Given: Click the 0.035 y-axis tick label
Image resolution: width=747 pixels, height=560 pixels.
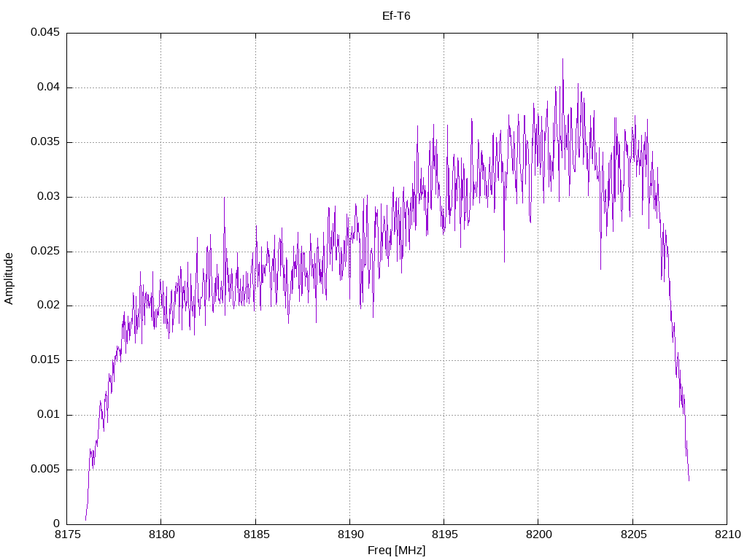Looking at the screenshot, I should [45, 142].
